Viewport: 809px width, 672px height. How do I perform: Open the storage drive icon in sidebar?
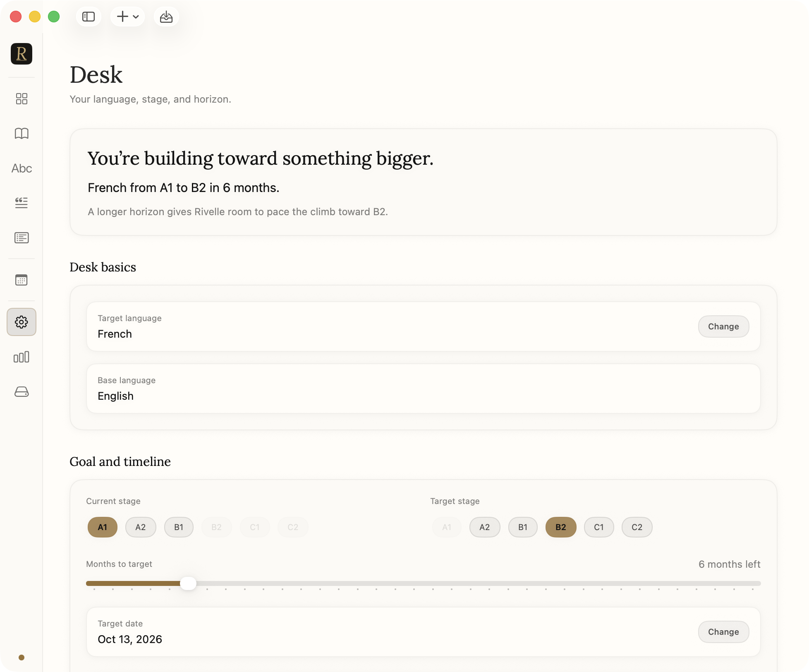coord(22,391)
